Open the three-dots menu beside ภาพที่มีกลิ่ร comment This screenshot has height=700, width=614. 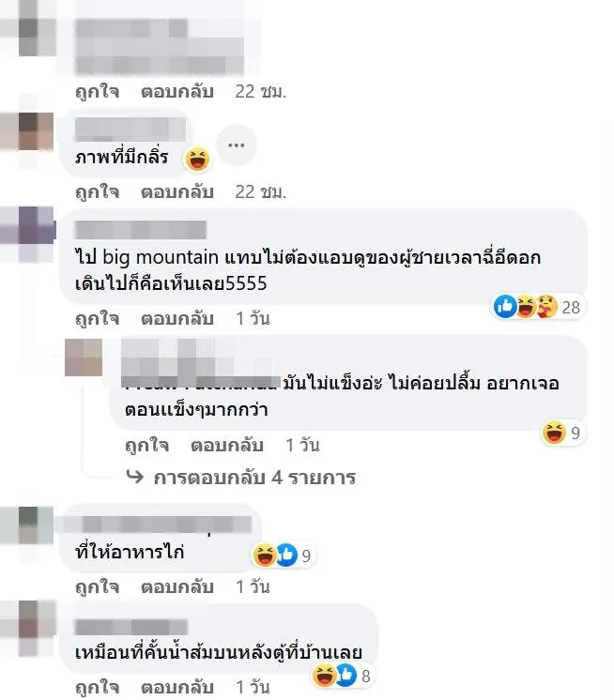[x=236, y=145]
